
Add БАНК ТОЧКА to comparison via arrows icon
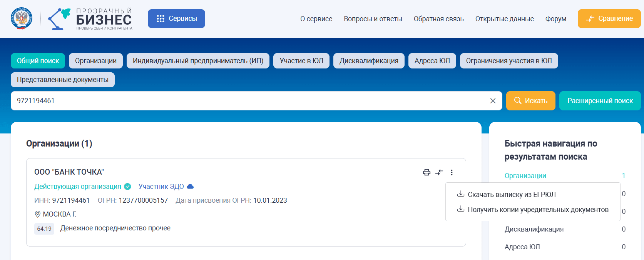[439, 172]
